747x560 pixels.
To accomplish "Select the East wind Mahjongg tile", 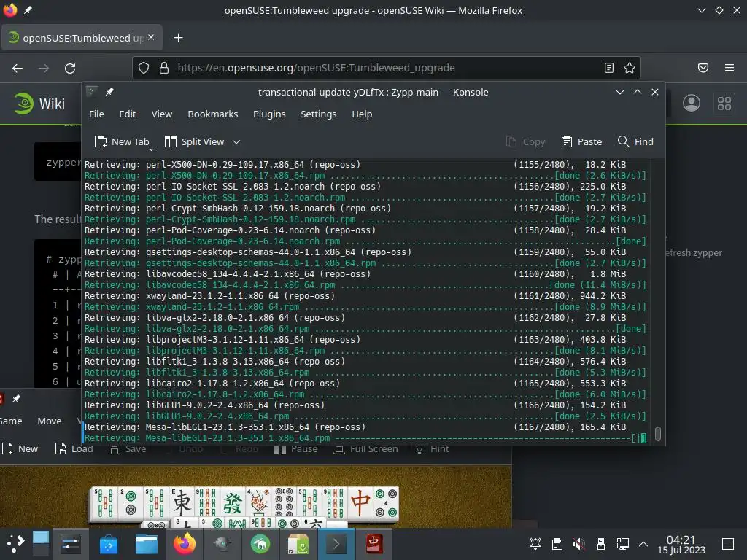I will pos(182,502).
